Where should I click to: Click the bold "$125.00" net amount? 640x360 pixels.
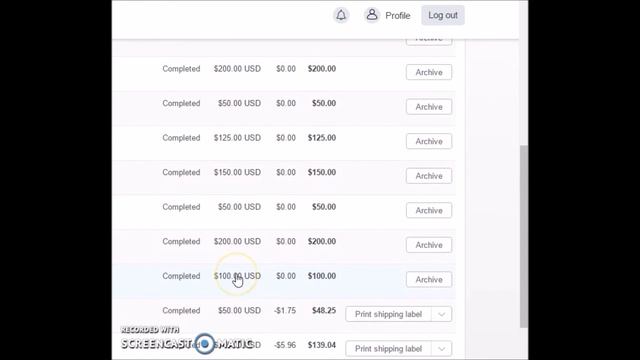(322, 138)
